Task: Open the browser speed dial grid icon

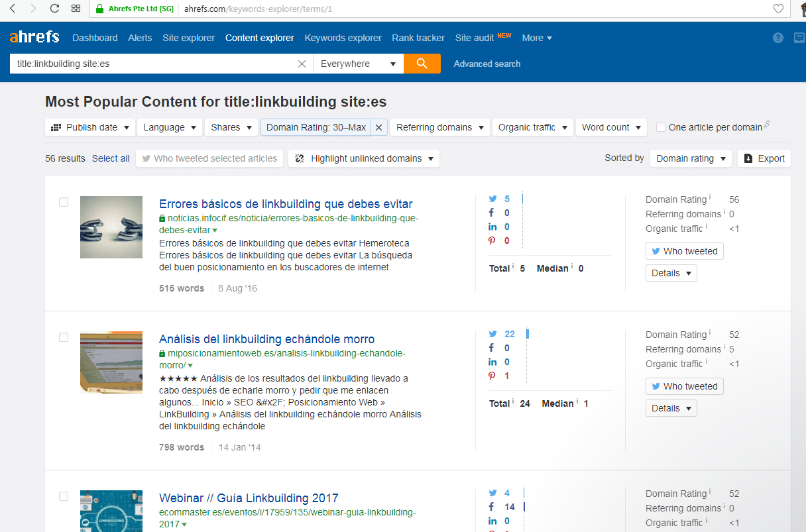Action: point(76,9)
